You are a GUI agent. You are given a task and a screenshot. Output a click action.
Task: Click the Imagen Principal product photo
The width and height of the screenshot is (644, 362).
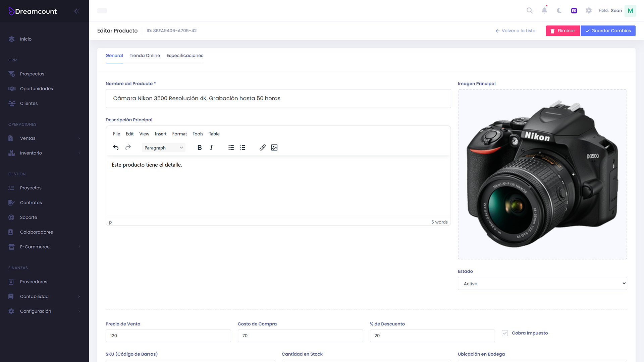[542, 174]
